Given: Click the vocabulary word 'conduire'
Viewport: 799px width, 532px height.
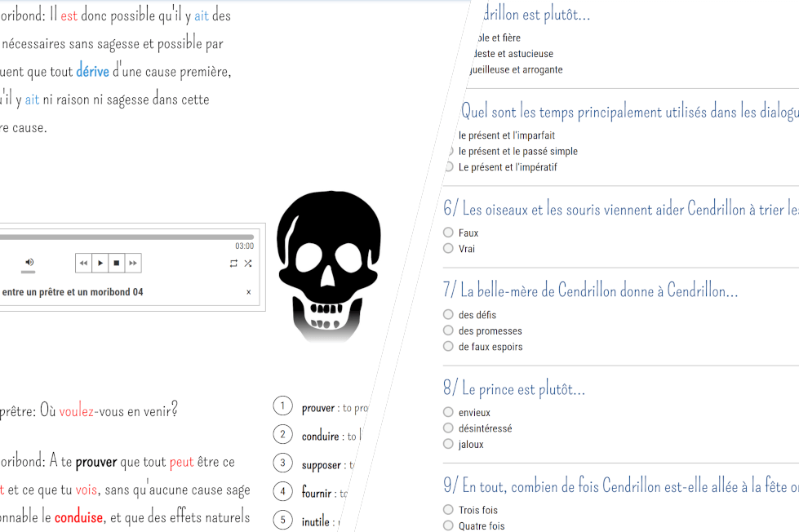Looking at the screenshot, I should [x=320, y=436].
